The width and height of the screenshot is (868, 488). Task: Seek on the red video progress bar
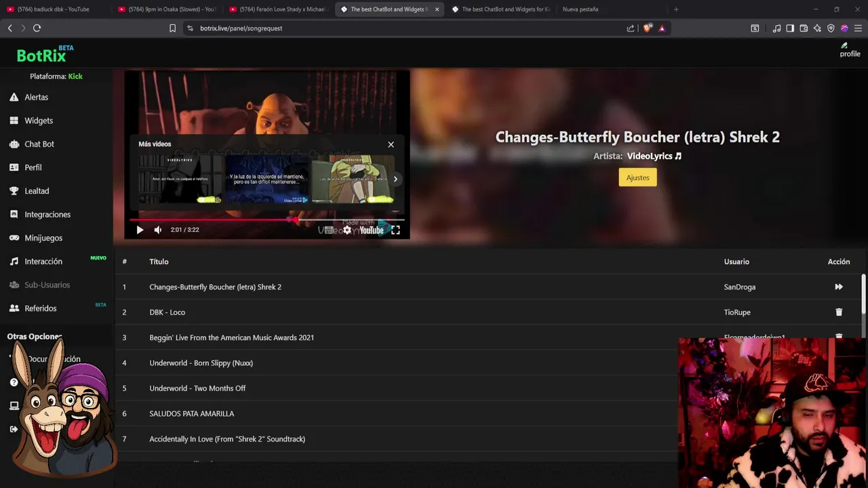(267, 220)
